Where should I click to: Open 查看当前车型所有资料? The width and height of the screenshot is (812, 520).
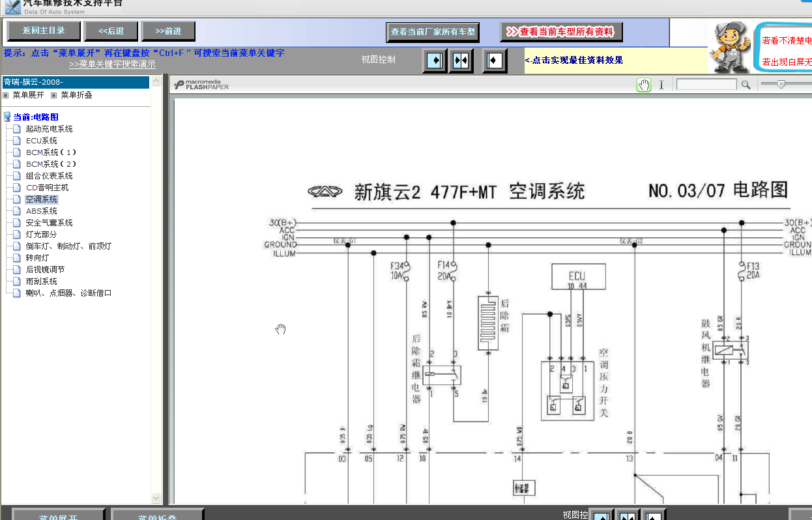(x=561, y=31)
